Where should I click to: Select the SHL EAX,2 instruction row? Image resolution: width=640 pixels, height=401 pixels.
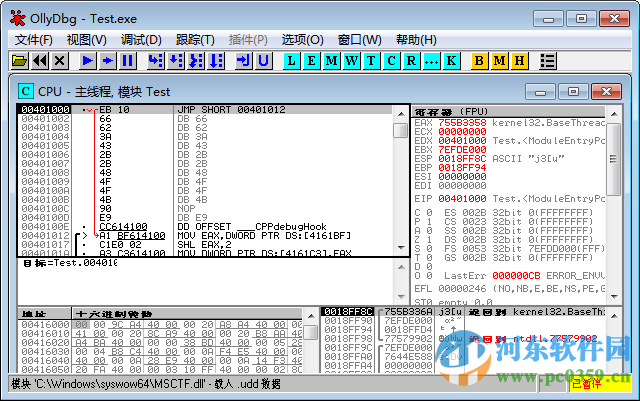[204, 245]
